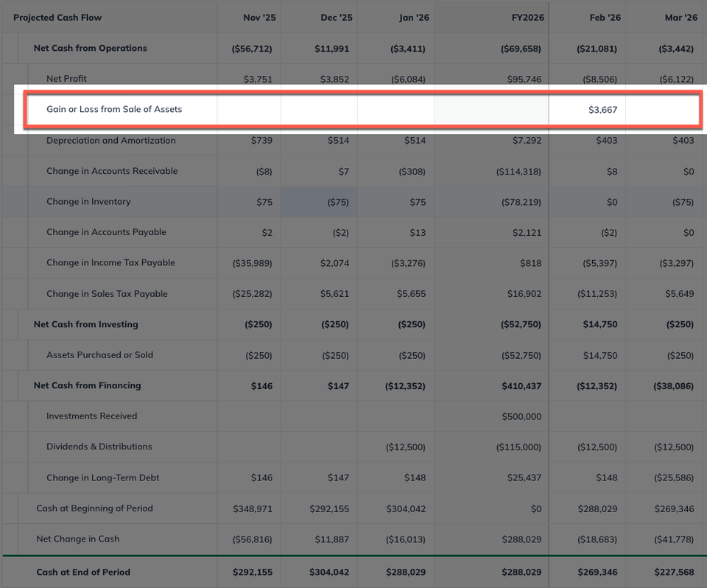Select the Jan '26 column header
Viewport: 707px width, 588px height.
point(414,18)
